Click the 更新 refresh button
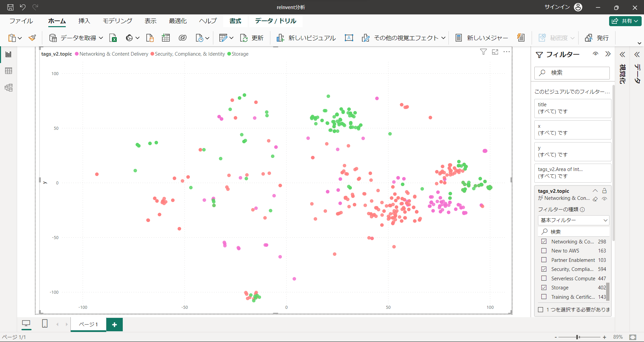Viewport: 644px width, 342px height. pyautogui.click(x=252, y=38)
